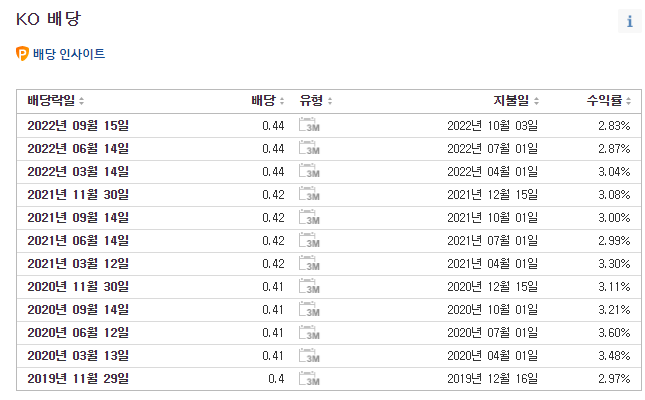Click the info icon beside KO 배당 heading
The image size is (645, 400).
[629, 21]
